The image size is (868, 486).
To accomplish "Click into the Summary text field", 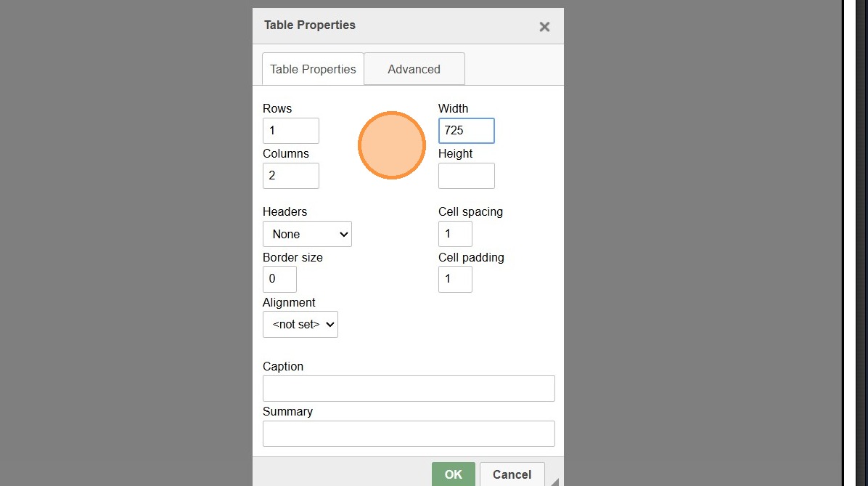I will (x=409, y=433).
